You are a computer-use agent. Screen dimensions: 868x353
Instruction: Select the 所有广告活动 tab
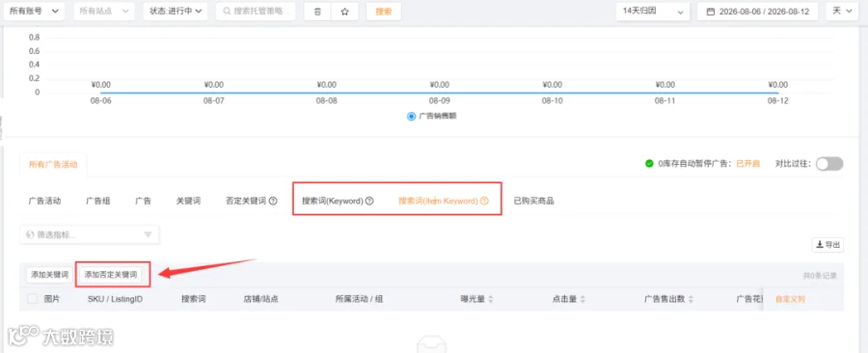pyautogui.click(x=53, y=164)
